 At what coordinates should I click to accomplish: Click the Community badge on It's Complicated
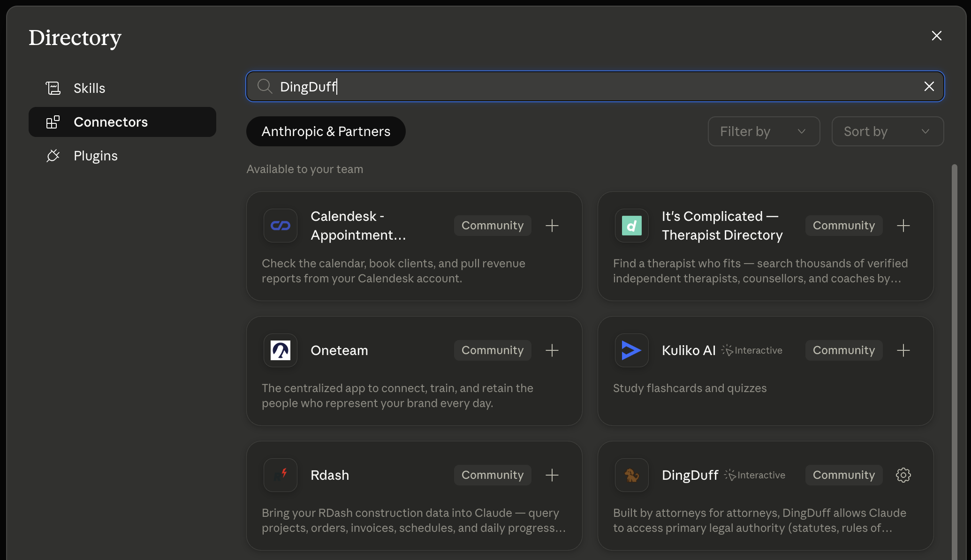(844, 226)
